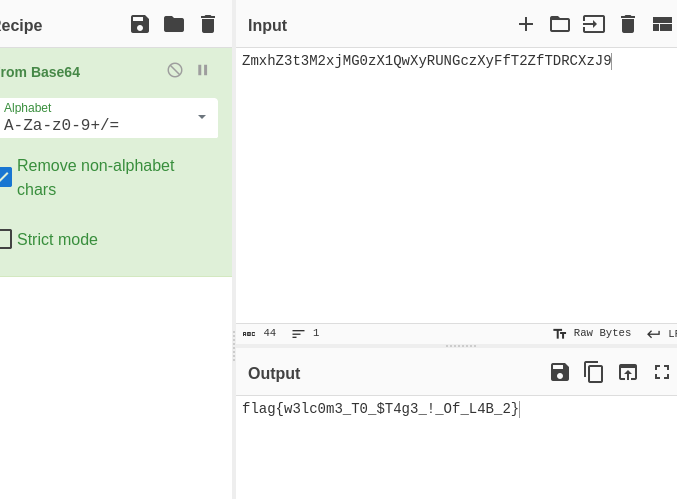
Task: Disable the From Base64 operation
Action: (x=175, y=70)
